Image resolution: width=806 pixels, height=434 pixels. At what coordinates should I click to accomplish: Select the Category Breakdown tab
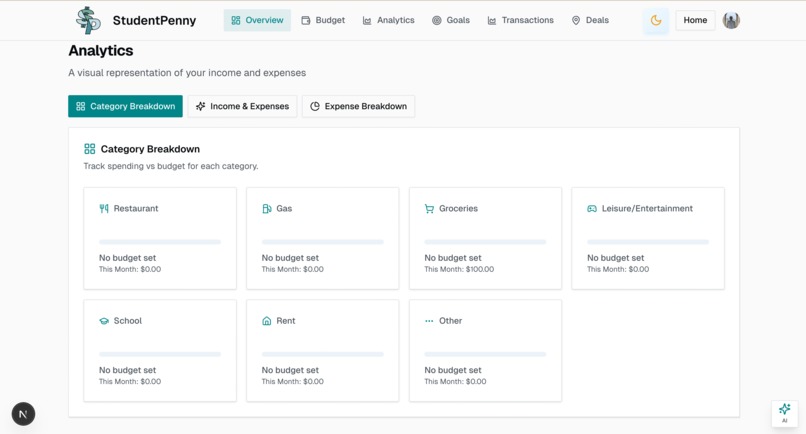pyautogui.click(x=125, y=106)
